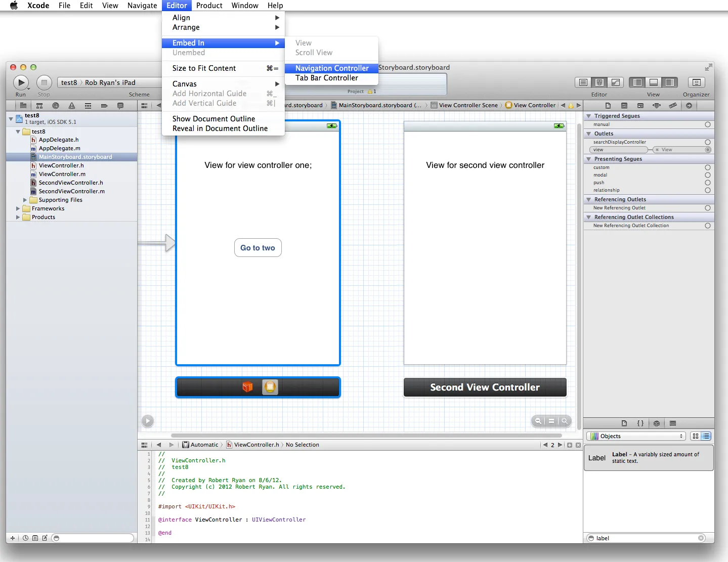This screenshot has height=562, width=728.
Task: Toggle the Navigator pane visibility
Action: (637, 82)
